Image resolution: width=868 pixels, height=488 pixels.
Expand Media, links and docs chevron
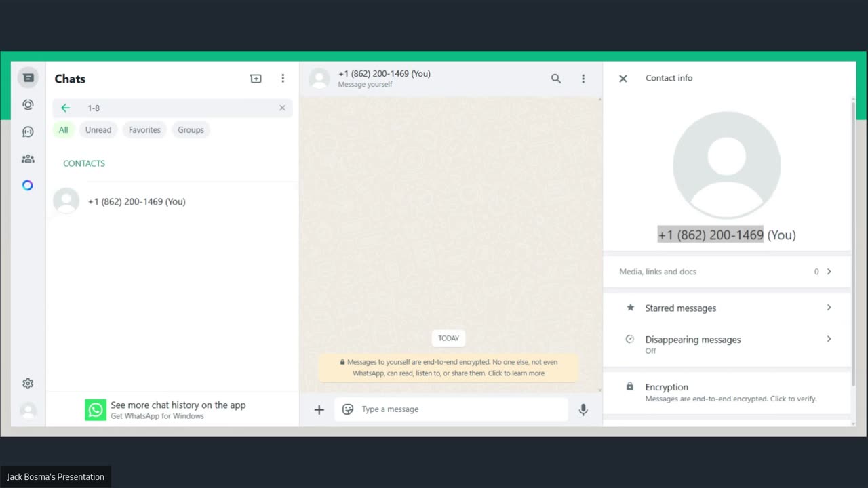pyautogui.click(x=829, y=272)
